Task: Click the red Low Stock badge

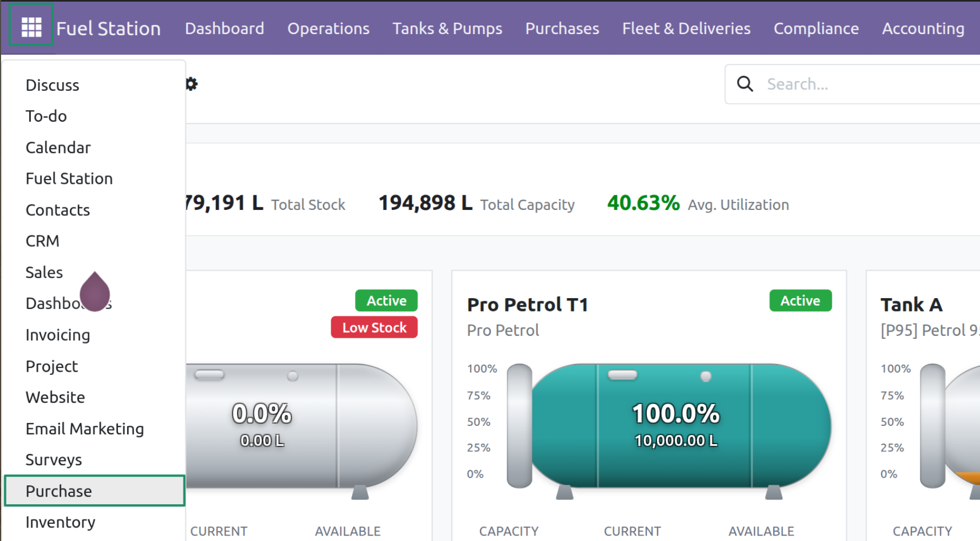Action: click(x=374, y=327)
